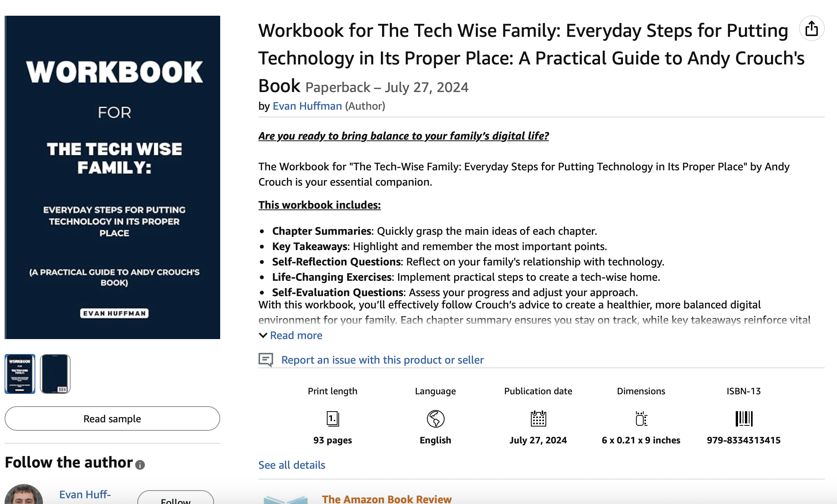
Task: Click the large workbook cover image
Action: tap(112, 177)
